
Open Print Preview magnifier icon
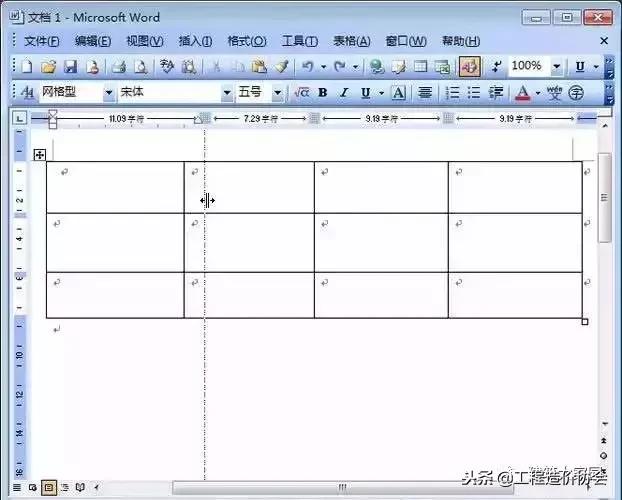(x=141, y=67)
